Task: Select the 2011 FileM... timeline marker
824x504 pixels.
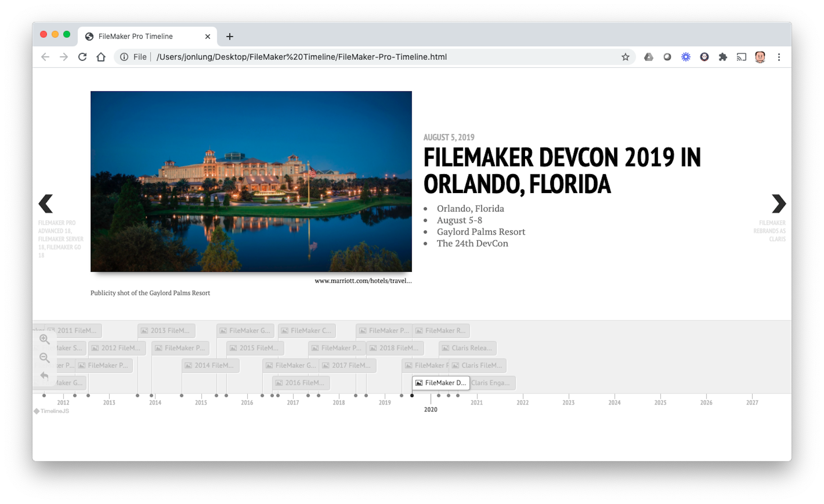Action: (73, 331)
